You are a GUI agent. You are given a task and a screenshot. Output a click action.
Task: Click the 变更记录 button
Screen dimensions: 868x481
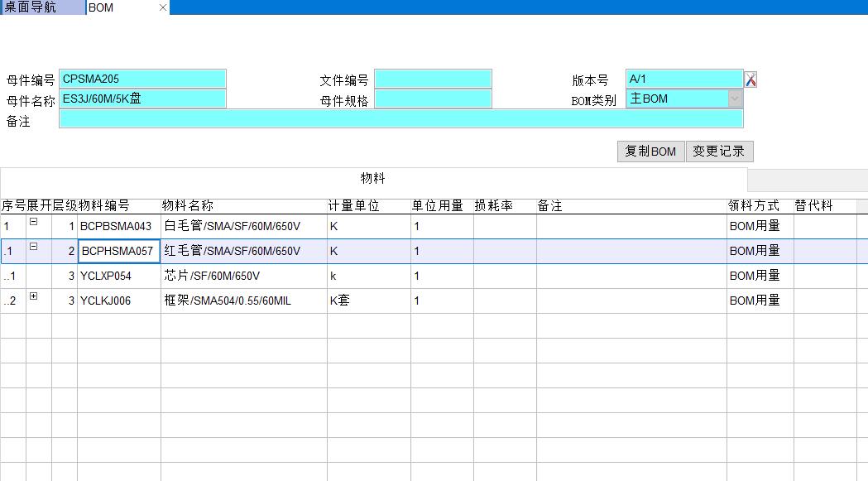[718, 152]
